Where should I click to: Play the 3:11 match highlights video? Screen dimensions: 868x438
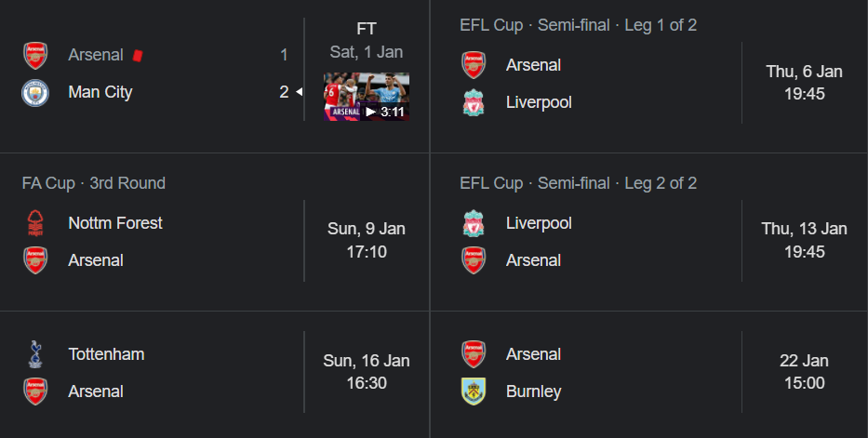tap(367, 97)
